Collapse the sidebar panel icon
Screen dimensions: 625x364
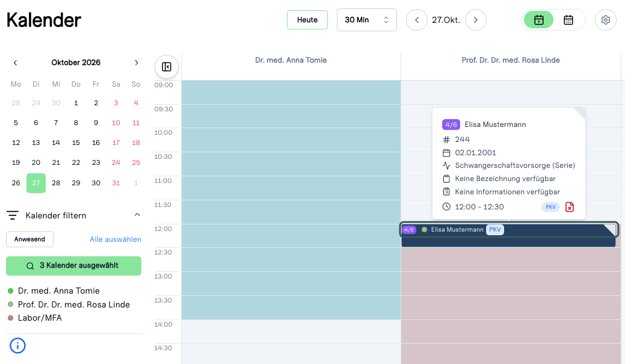click(x=167, y=67)
